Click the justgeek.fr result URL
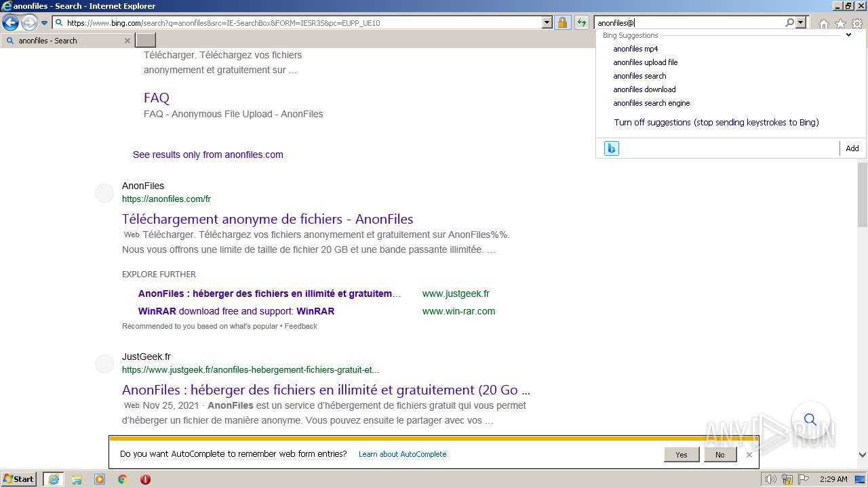 coord(250,369)
